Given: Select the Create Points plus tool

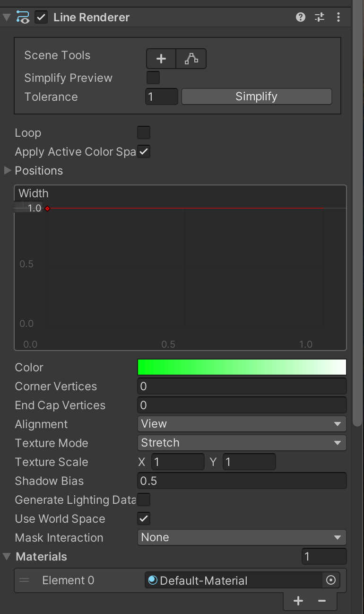Looking at the screenshot, I should [161, 59].
